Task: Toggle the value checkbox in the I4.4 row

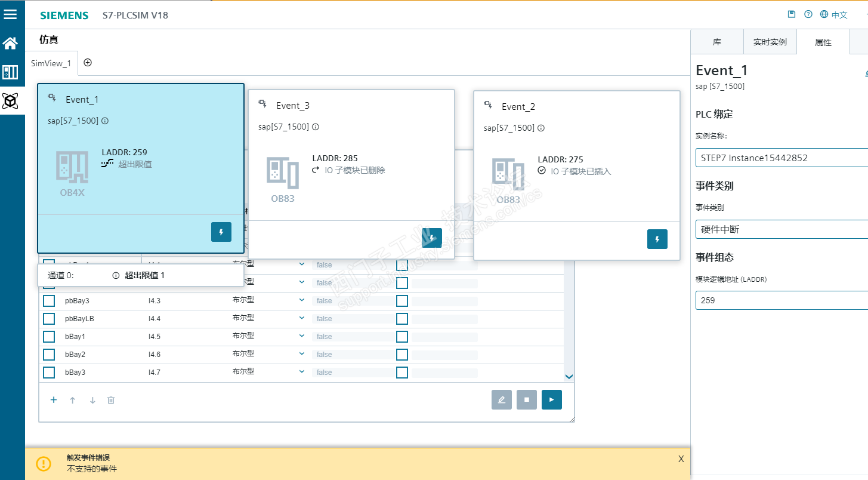Action: pyautogui.click(x=402, y=319)
